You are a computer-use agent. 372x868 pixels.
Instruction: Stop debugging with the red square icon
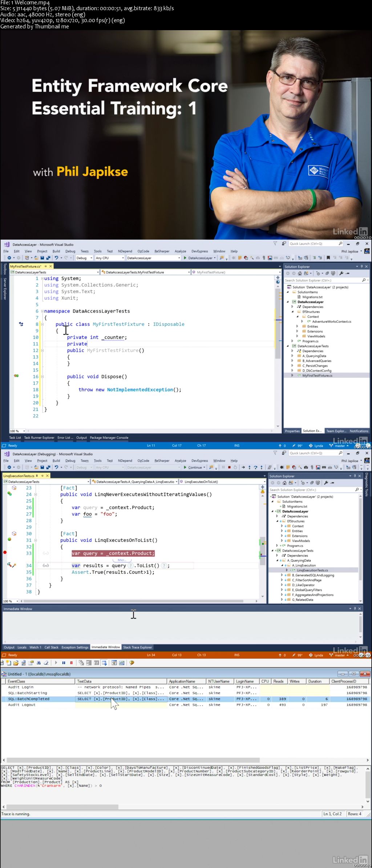tap(229, 467)
